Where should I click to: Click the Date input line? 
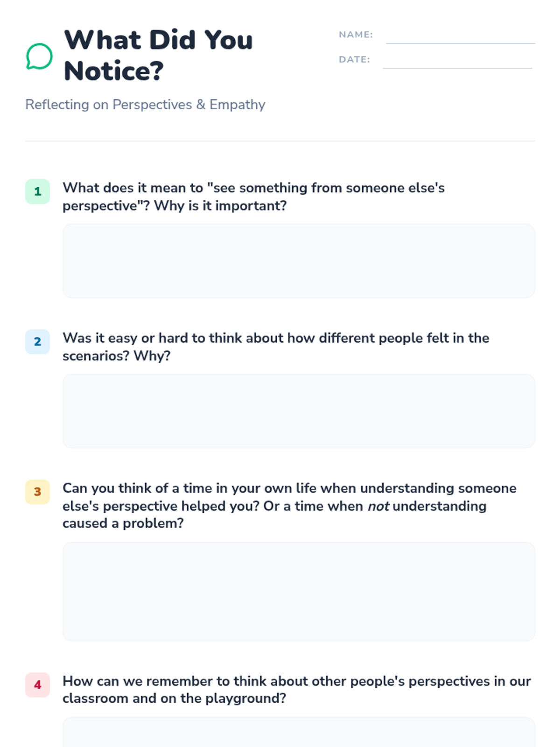[x=457, y=61]
